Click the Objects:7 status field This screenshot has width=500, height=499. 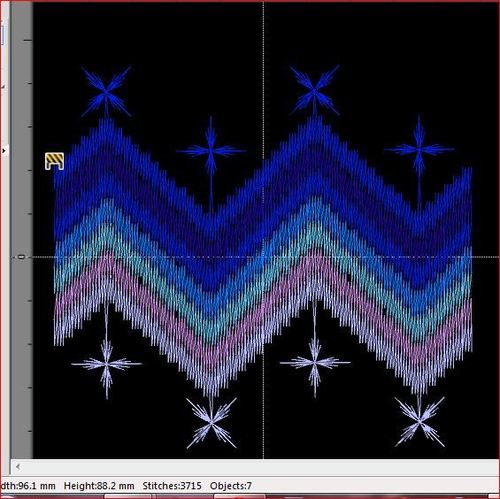[231, 486]
